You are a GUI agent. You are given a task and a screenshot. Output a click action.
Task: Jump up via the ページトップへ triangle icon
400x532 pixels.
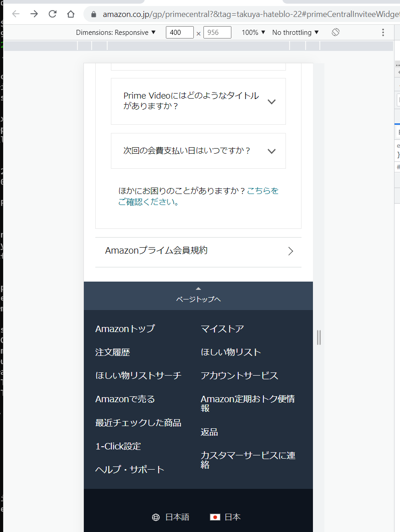198,289
